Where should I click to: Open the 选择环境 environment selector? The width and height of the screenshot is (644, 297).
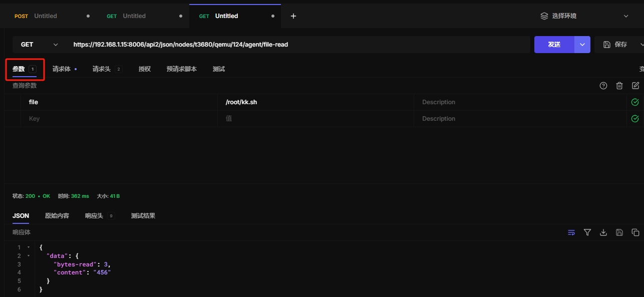(584, 16)
